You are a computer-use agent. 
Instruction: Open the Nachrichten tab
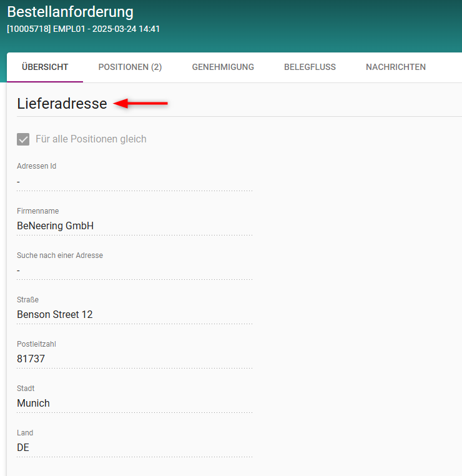(x=396, y=67)
